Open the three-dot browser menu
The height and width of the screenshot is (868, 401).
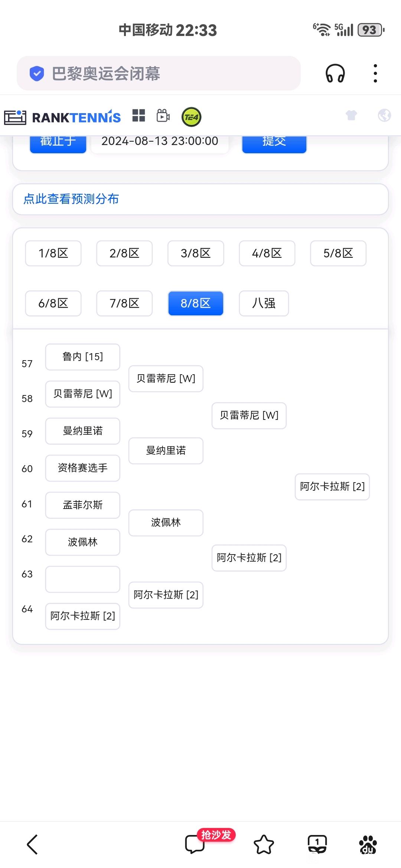(375, 73)
